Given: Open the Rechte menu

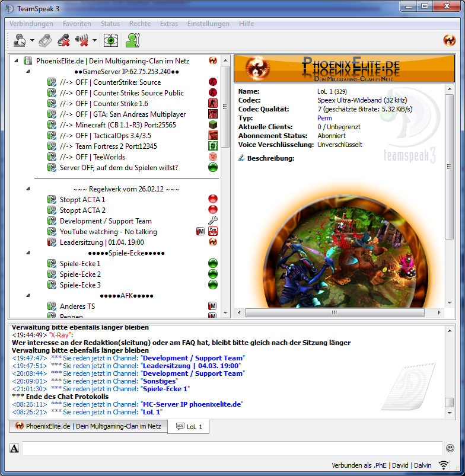Looking at the screenshot, I should pos(140,24).
